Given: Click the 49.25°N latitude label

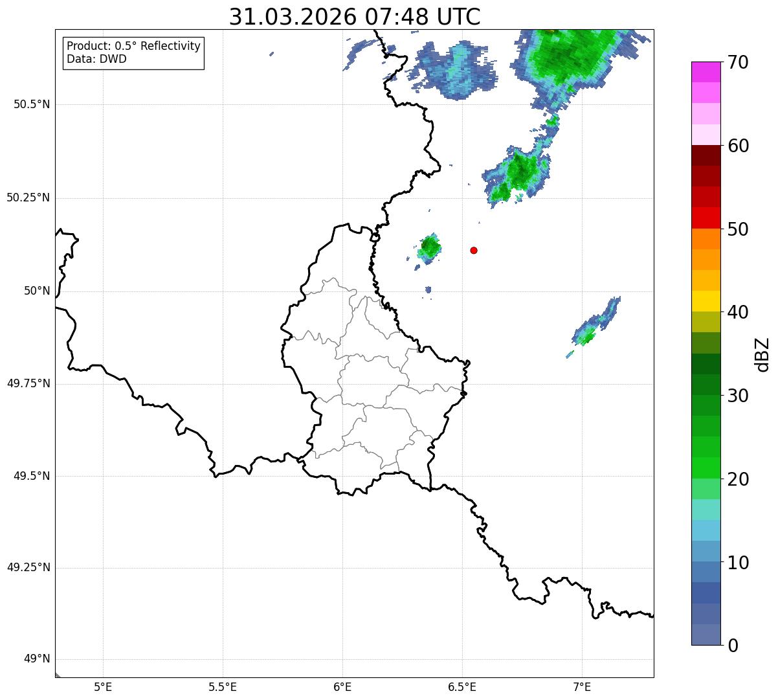Looking at the screenshot, I should (x=28, y=567).
